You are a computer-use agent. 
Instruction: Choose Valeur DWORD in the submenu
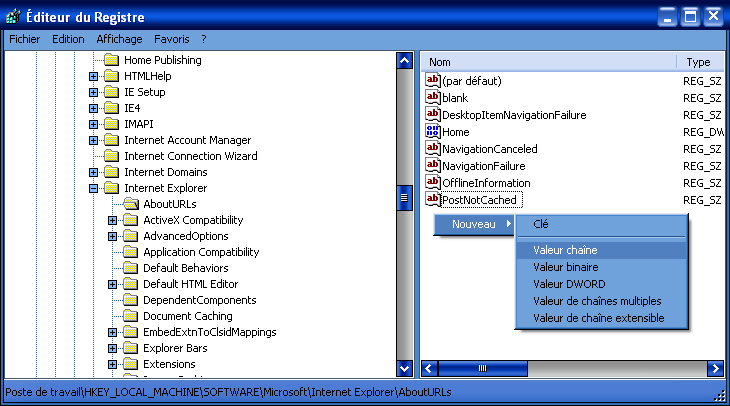click(x=601, y=284)
